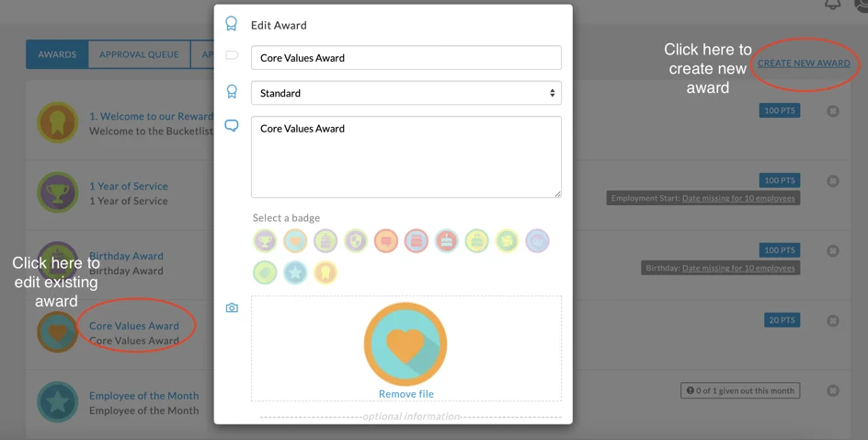Screen dimensions: 868x440
Task: Select the puzzle piece badge
Action: (508, 241)
